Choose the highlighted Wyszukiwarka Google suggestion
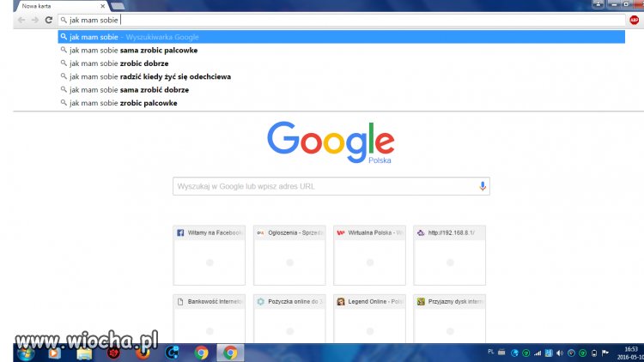The image size is (644, 362). 341,37
